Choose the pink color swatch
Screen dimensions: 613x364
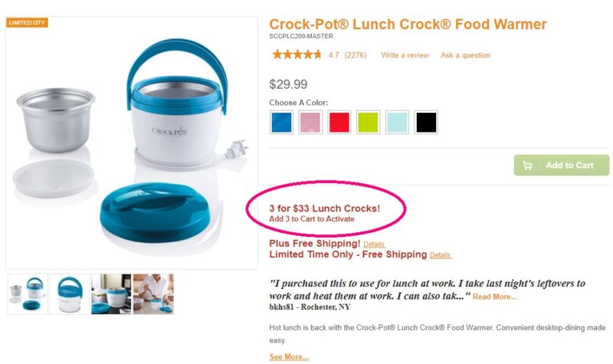click(x=310, y=123)
